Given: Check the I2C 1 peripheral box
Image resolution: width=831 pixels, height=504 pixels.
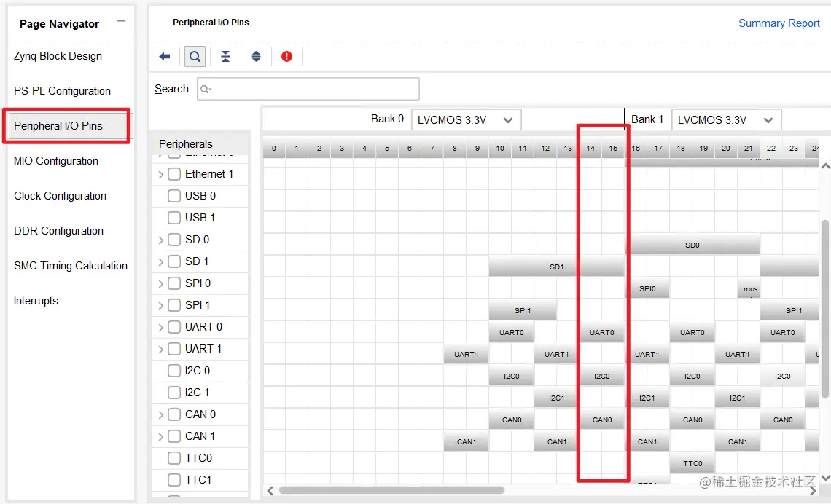Looking at the screenshot, I should pyautogui.click(x=174, y=393).
